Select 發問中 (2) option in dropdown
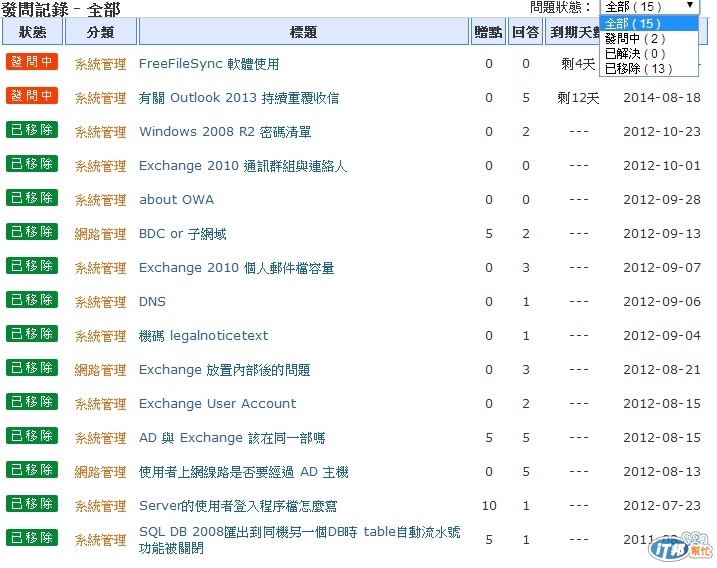This screenshot has height=568, width=717. (x=649, y=38)
